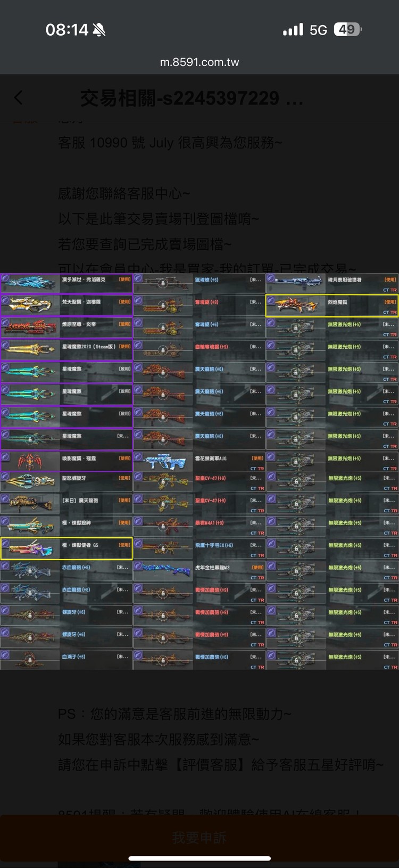Tap the padlock icon on 暴君M4A1 (+9)
This screenshot has width=399, height=868.
163,527
